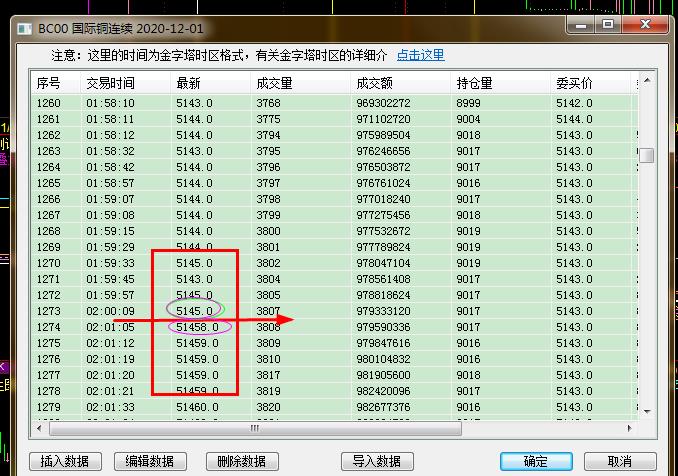
Task: Select amount cell 971102720
Action: [383, 119]
